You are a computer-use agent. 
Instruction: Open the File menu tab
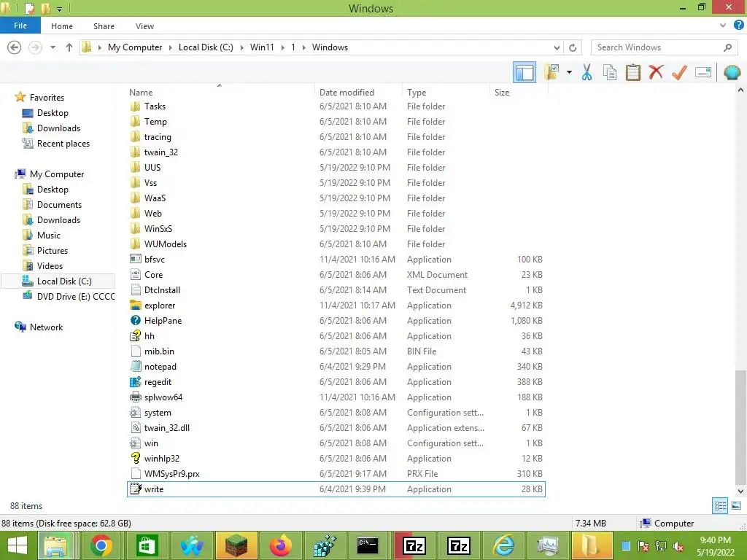coord(20,26)
